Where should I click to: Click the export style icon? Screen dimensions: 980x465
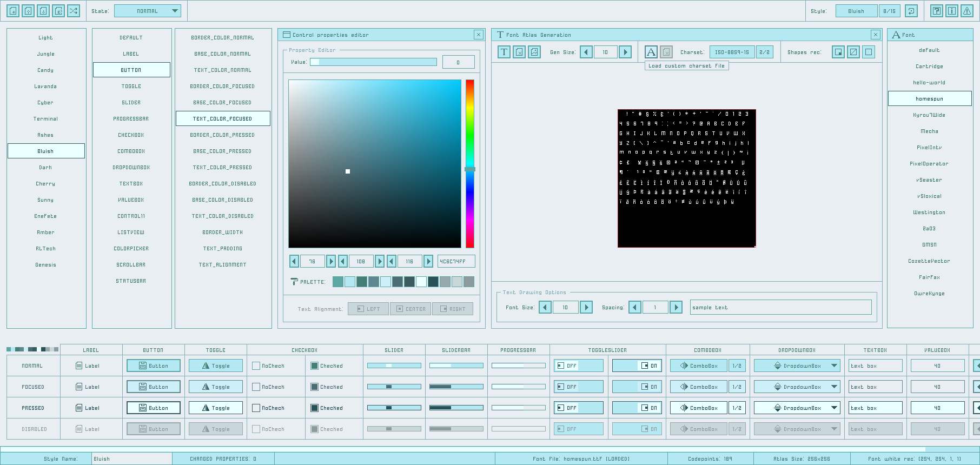[x=58, y=11]
